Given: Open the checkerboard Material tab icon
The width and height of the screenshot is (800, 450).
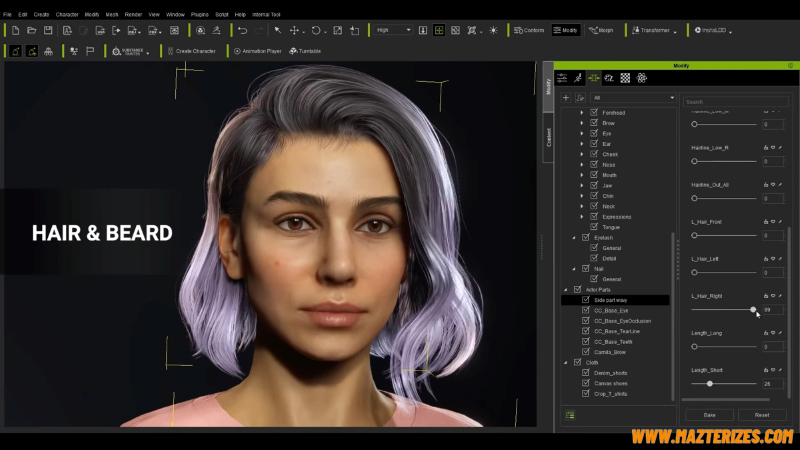Looking at the screenshot, I should 625,78.
